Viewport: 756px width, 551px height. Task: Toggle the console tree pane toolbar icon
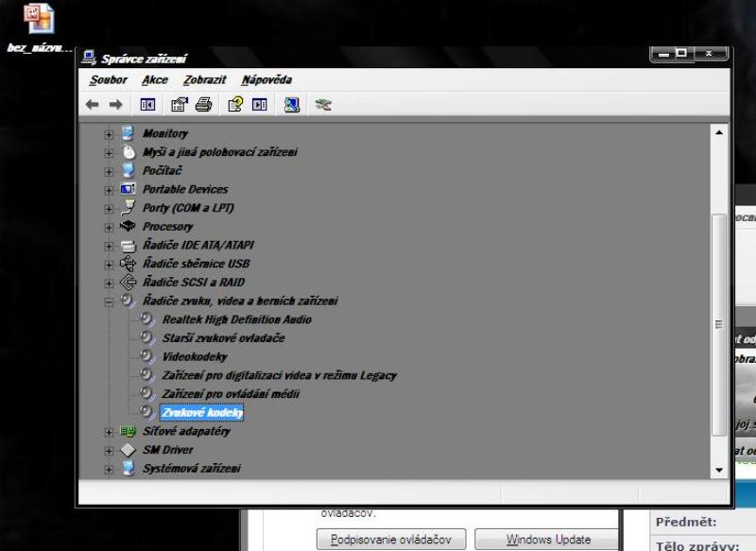pyautogui.click(x=147, y=105)
